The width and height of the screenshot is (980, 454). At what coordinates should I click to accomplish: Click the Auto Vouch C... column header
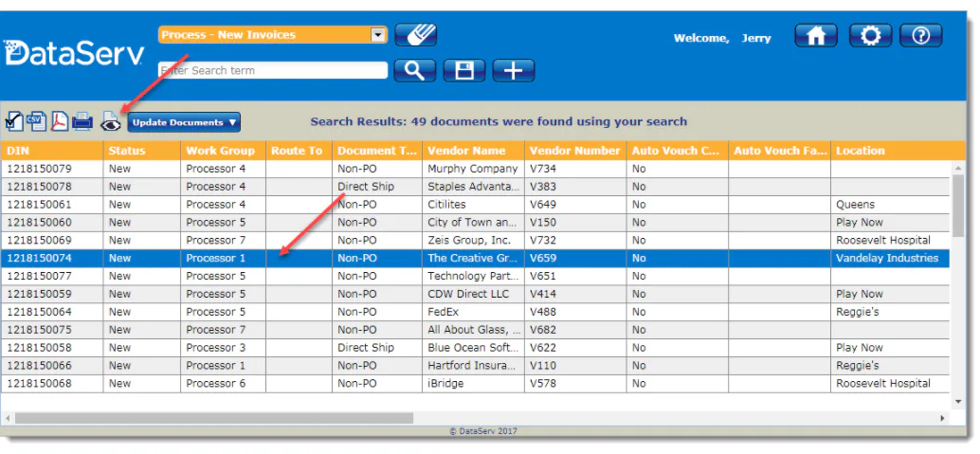click(678, 151)
